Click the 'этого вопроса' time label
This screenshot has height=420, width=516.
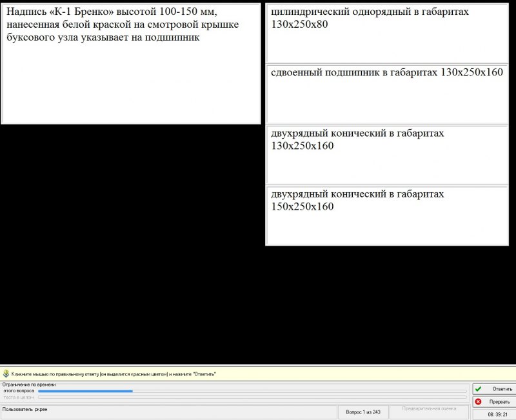pyautogui.click(x=19, y=391)
